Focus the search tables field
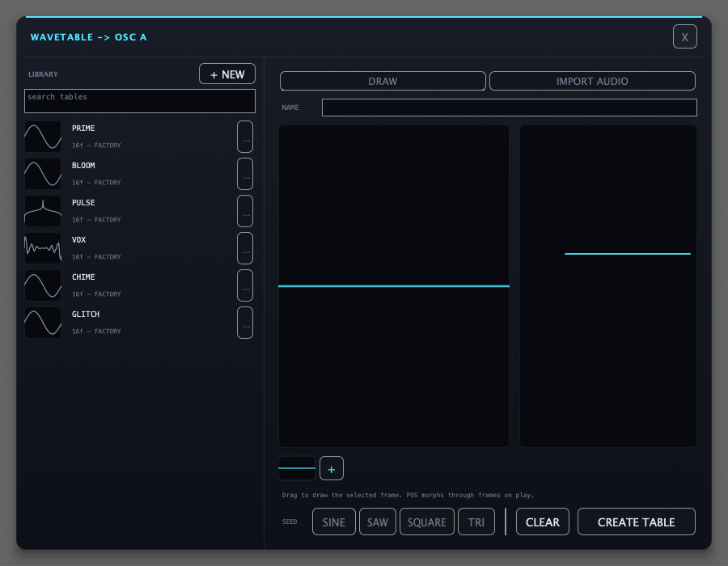Viewport: 728px width, 566px height. [x=140, y=101]
